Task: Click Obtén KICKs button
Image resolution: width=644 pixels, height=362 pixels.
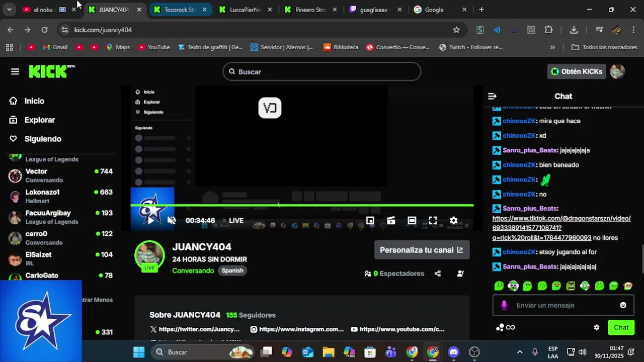Action: pos(577,71)
